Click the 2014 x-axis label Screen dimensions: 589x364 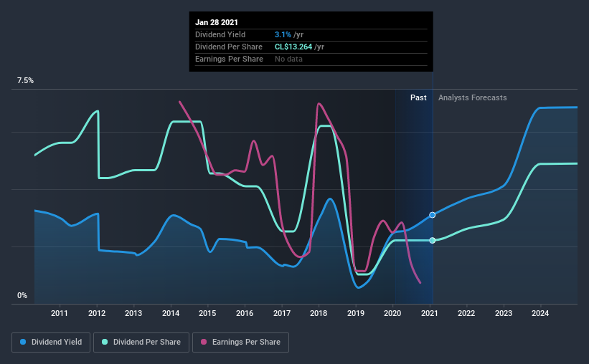pyautogui.click(x=171, y=313)
